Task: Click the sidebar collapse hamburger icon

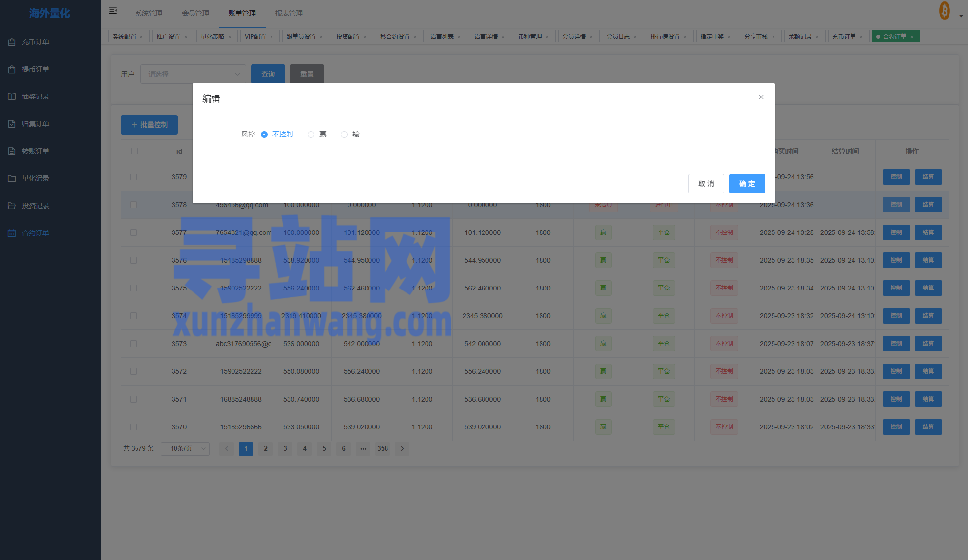Action: pos(113,10)
